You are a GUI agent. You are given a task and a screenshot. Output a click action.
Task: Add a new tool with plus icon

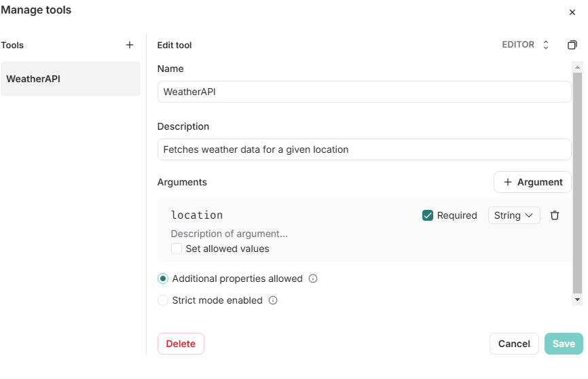130,45
